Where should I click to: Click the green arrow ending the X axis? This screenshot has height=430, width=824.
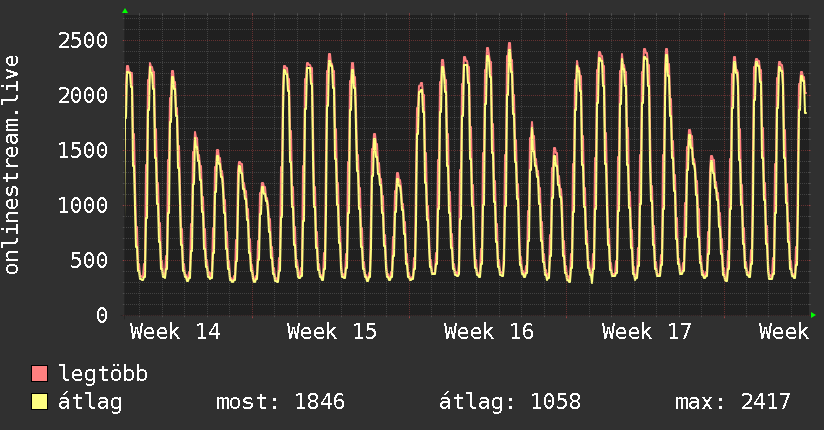tap(814, 315)
